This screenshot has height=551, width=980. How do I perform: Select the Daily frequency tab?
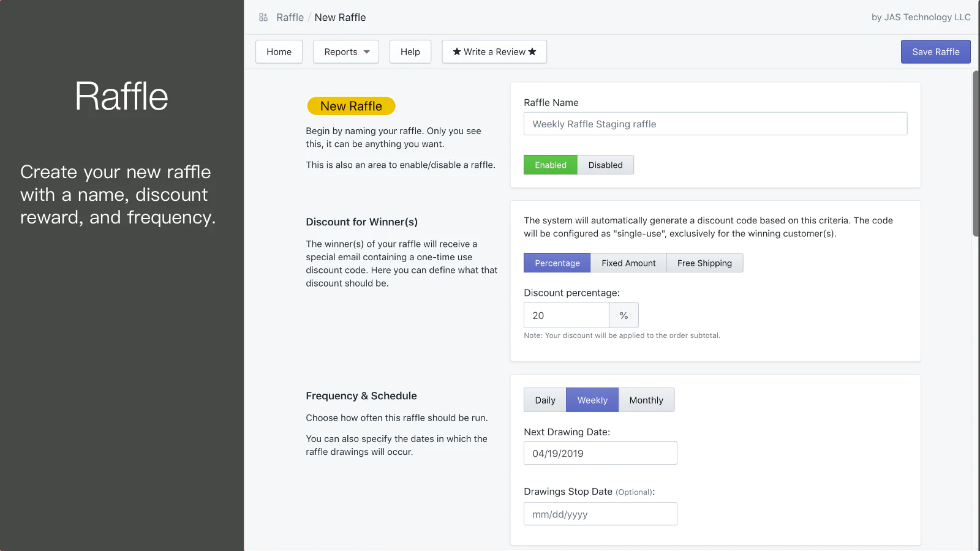[x=545, y=400]
